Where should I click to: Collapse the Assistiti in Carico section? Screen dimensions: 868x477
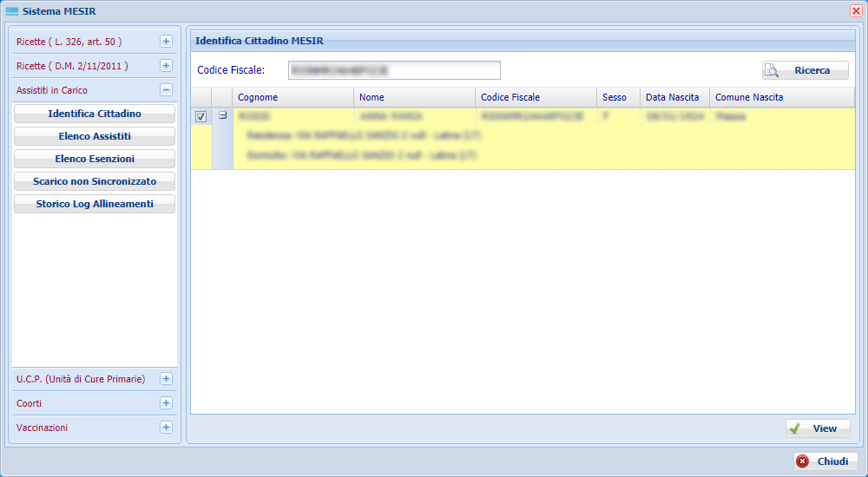tap(166, 90)
